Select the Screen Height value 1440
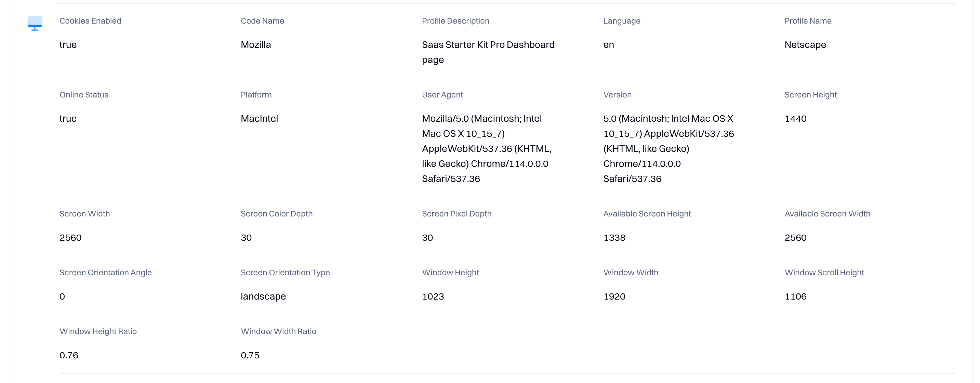The image size is (980, 383). tap(795, 119)
